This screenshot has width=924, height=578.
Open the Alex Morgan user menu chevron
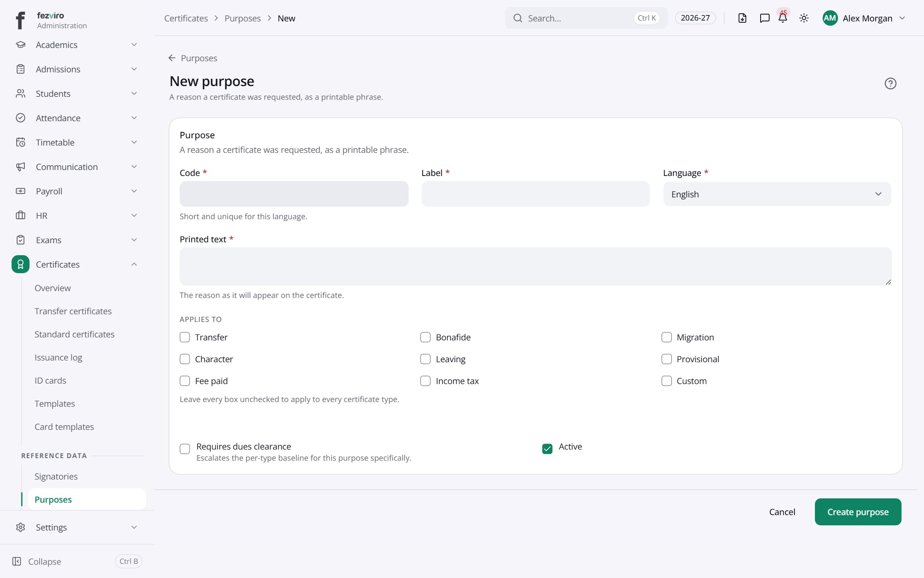tap(903, 18)
